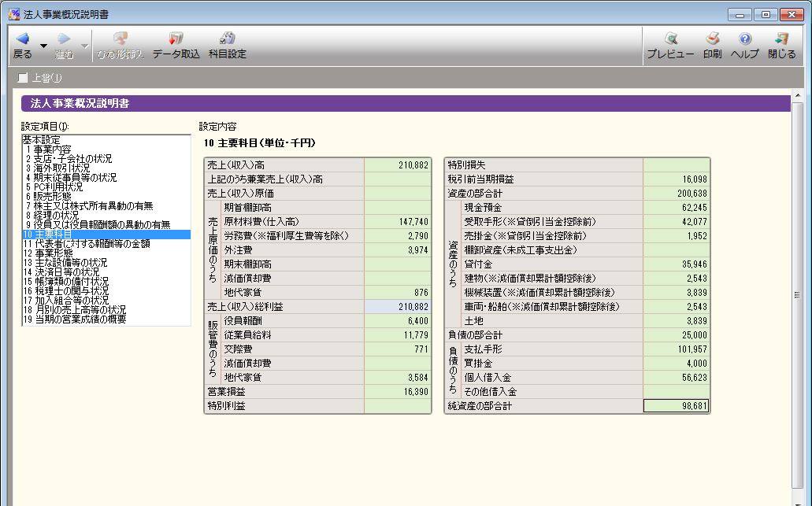Image resolution: width=812 pixels, height=506 pixels.
Task: Click the 戻る (Back) arrow icon
Action: pyautogui.click(x=22, y=39)
